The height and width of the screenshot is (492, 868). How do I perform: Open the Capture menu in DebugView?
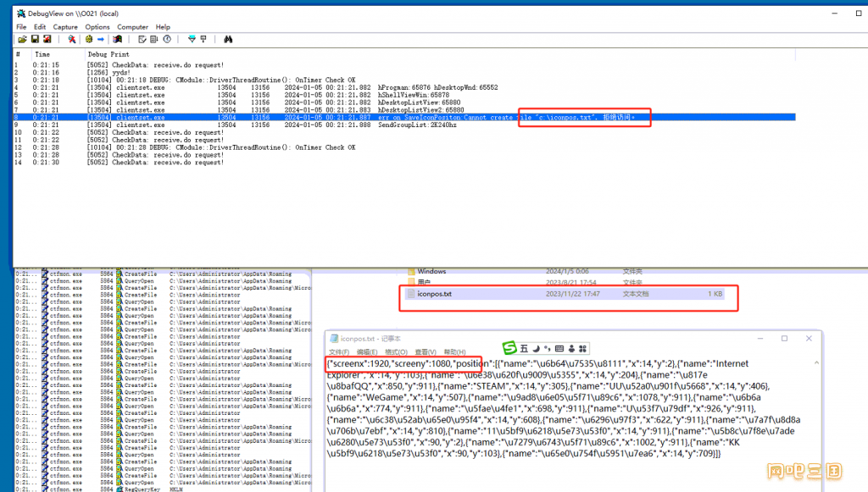[65, 26]
